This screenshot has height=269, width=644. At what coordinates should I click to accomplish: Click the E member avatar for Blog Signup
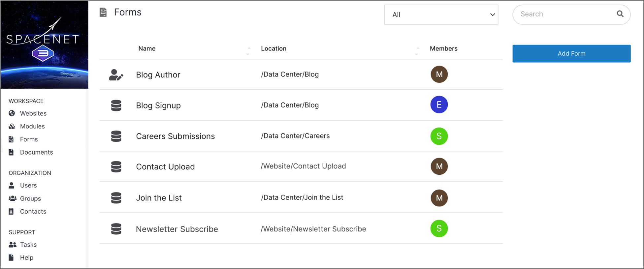(439, 105)
